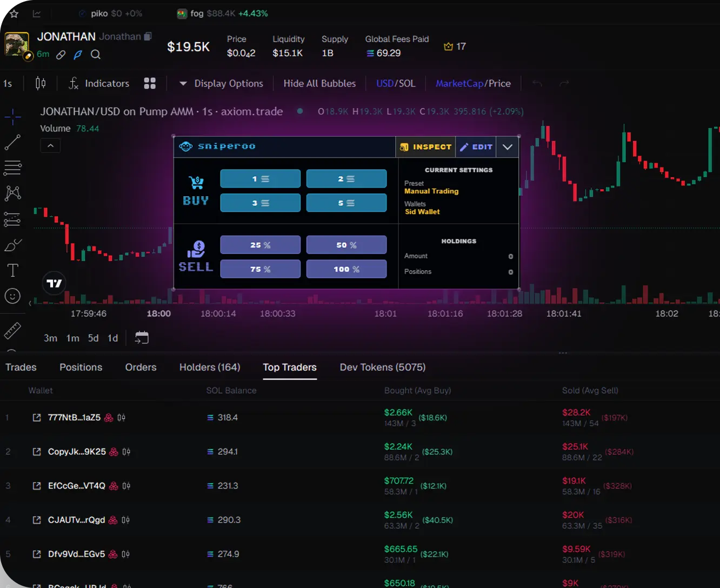Buy 2 SOL in Sniperoo panel
The width and height of the screenshot is (720, 588).
tap(346, 179)
